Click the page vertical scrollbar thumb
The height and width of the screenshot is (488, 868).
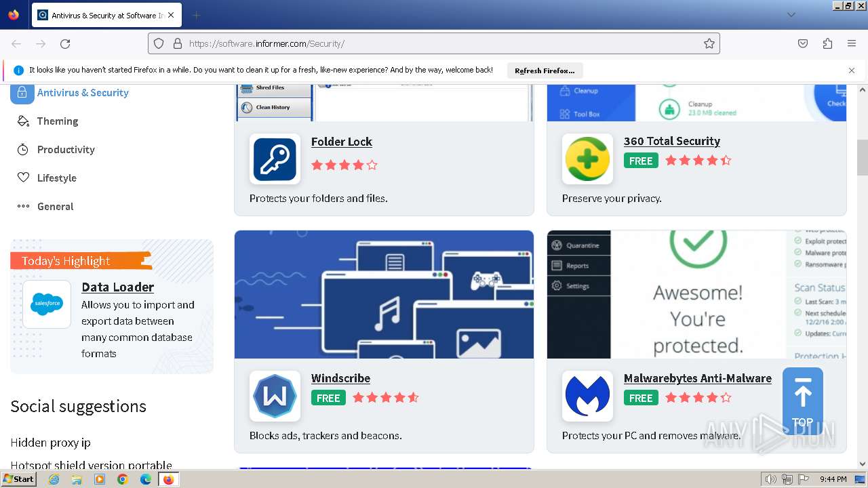click(863, 158)
